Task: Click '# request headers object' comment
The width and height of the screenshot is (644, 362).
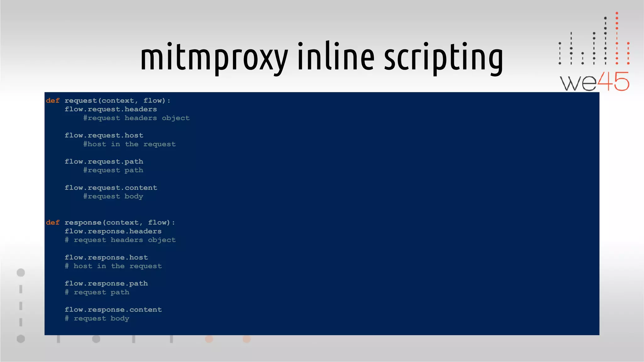Action: (x=120, y=240)
